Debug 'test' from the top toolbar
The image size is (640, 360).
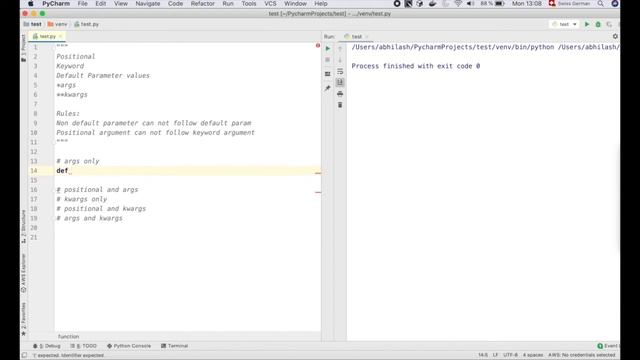pos(598,24)
